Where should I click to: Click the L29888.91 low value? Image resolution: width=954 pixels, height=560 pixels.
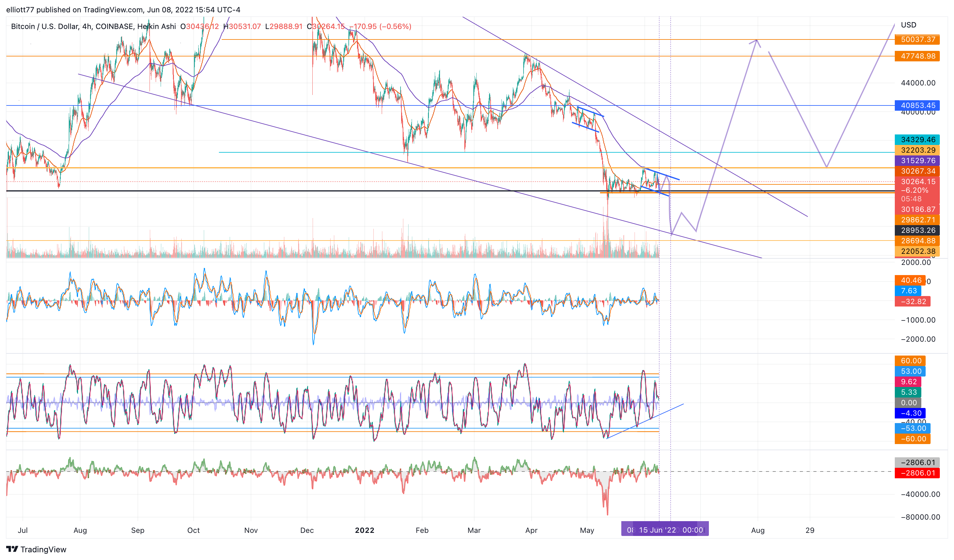284,27
